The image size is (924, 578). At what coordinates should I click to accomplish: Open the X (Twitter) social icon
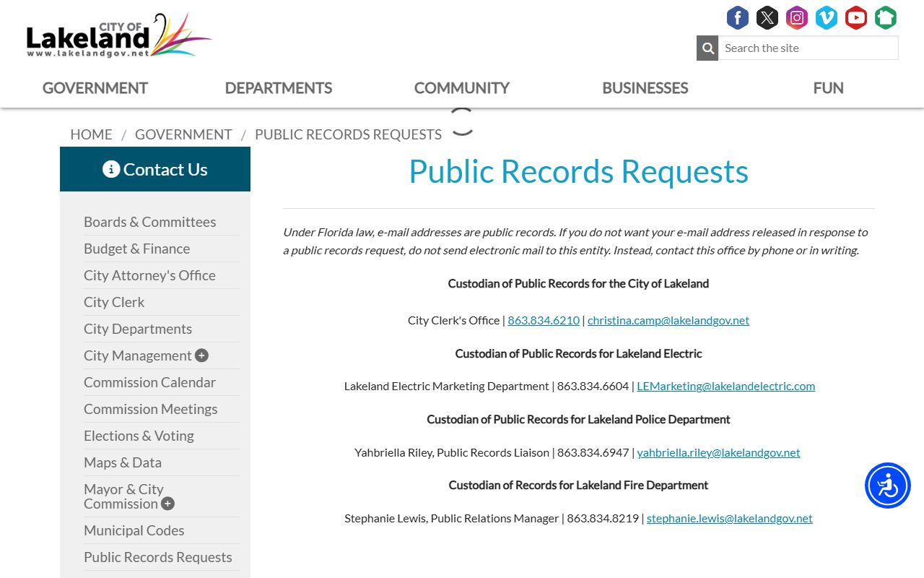[x=767, y=17]
